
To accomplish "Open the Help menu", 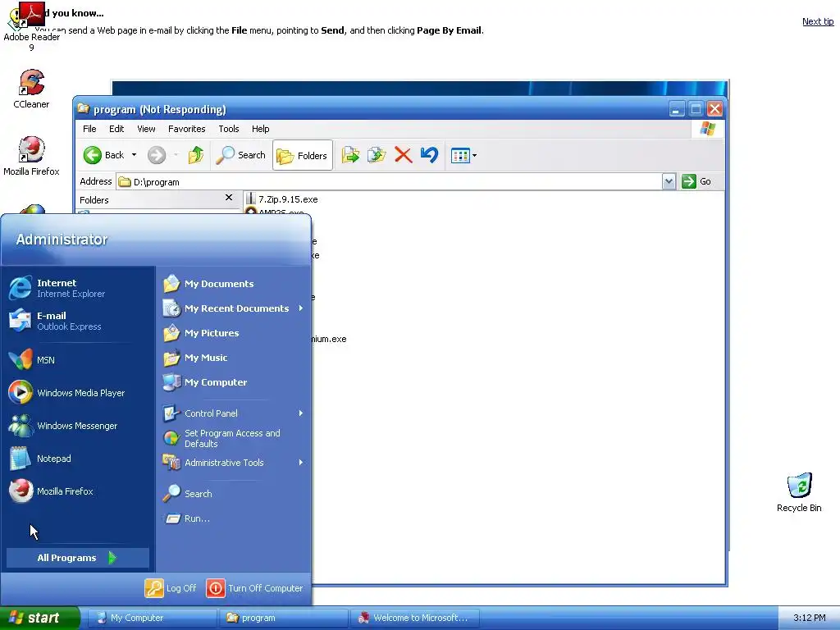I will (x=260, y=129).
